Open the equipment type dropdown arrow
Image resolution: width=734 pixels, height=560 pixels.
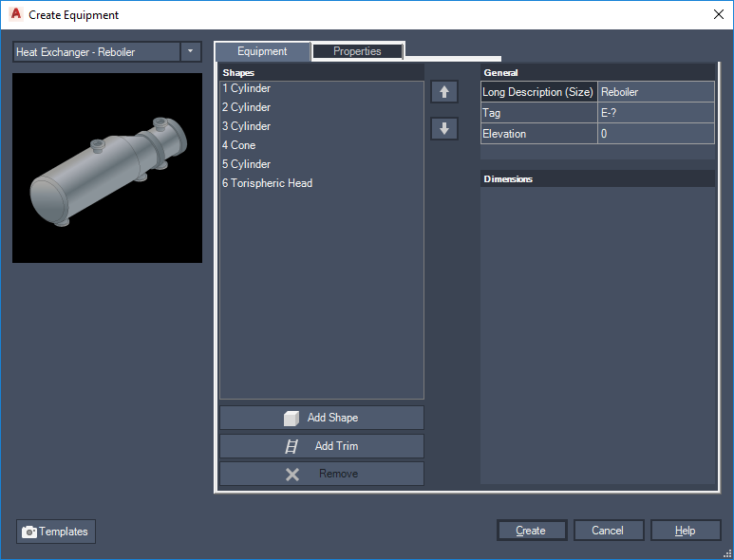pyautogui.click(x=191, y=51)
